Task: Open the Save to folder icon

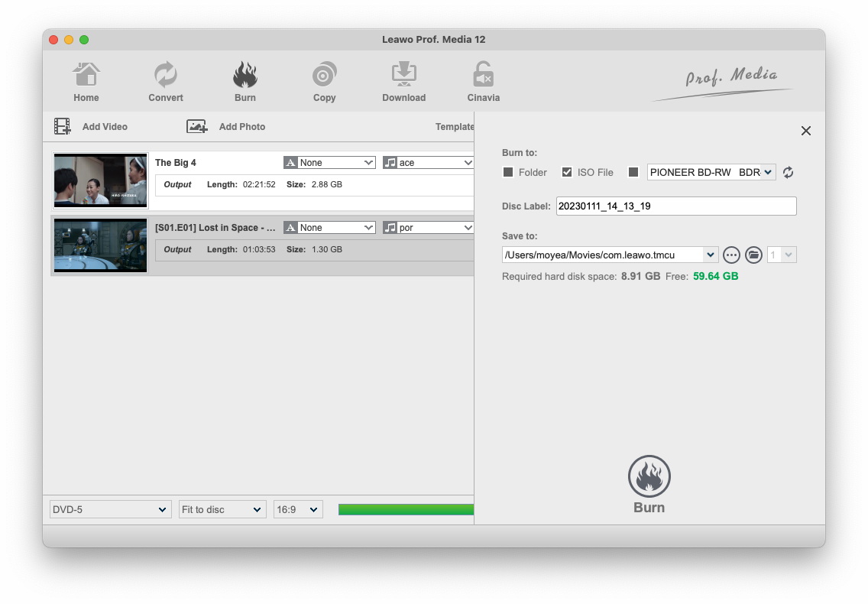Action: coord(753,255)
